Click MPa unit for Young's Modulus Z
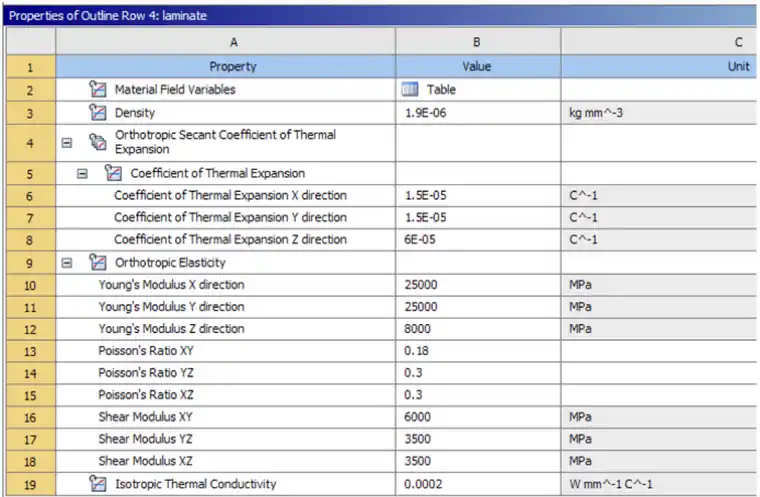The width and height of the screenshot is (760, 497). click(659, 329)
